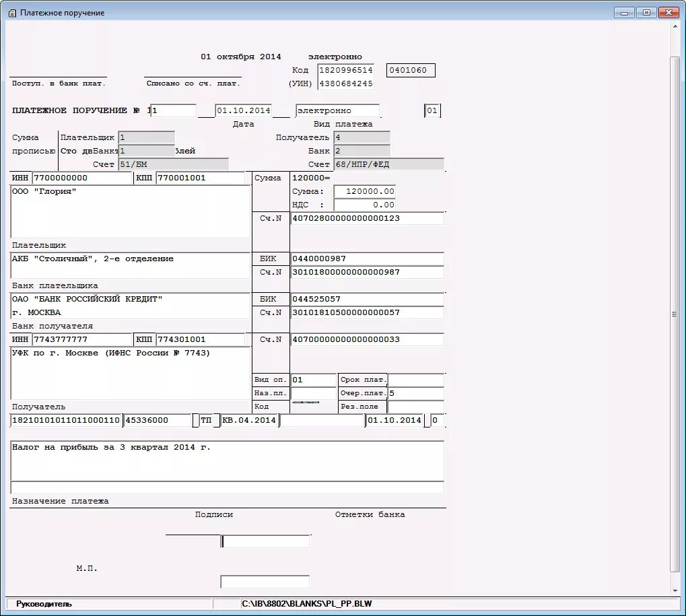Screen dimensions: 686x616
Task: Click the scroll up arrow of vertical scrollbar
Action: pos(675,27)
